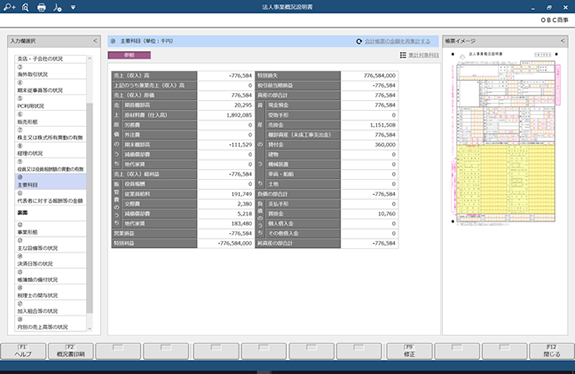Image resolution: width=575 pixels, height=374 pixels.
Task: Select 主要科目 in the input selection list
Action: [51, 182]
